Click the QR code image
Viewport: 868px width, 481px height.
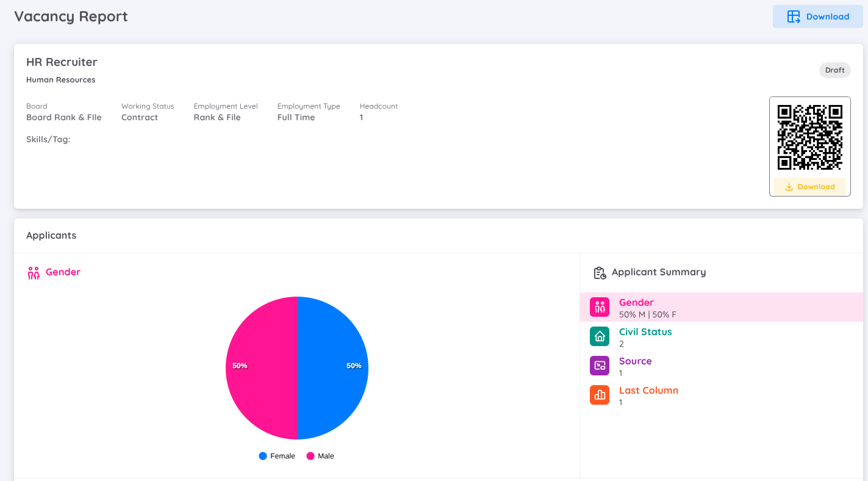pos(809,137)
